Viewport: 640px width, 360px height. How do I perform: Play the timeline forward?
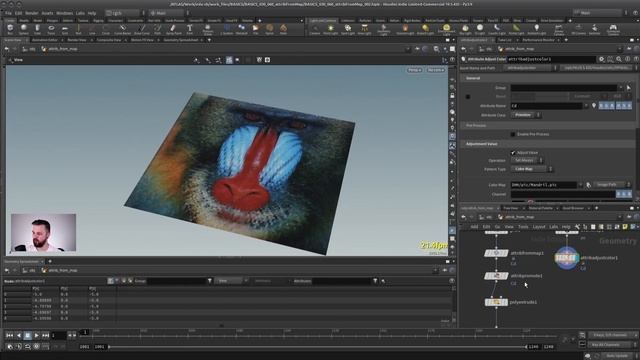coord(37,336)
